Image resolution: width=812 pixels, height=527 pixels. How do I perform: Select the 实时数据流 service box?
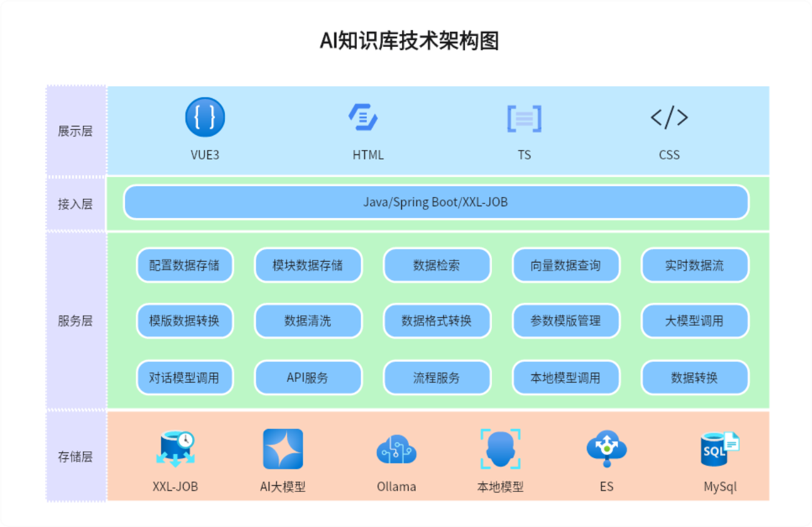694,265
